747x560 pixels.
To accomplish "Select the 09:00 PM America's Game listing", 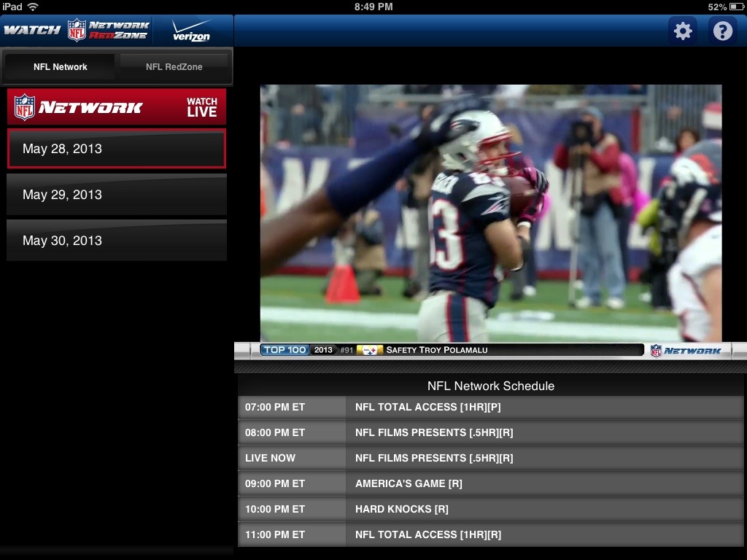I will tap(490, 483).
